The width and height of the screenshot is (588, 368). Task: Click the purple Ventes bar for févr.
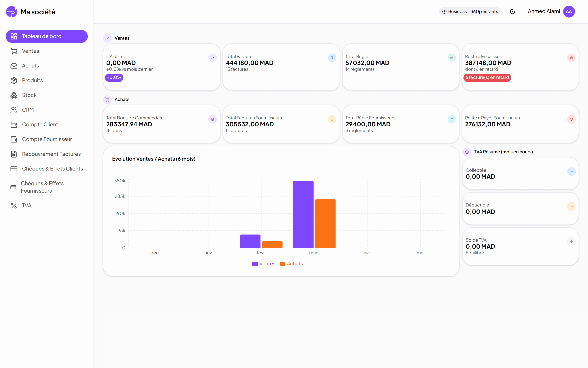pyautogui.click(x=250, y=241)
